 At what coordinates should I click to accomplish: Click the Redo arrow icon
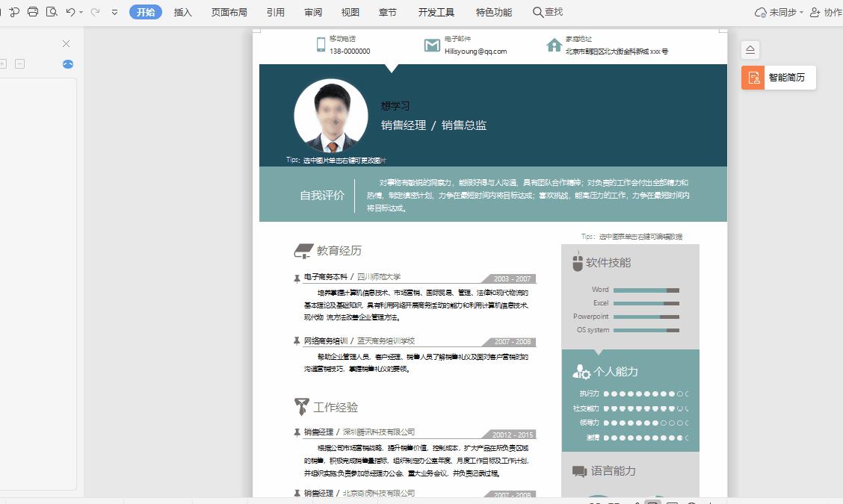95,12
